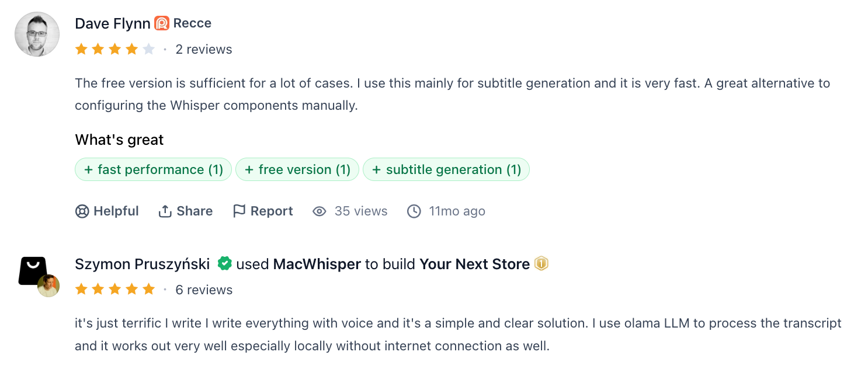This screenshot has width=868, height=369.
Task: Click the eye icon next to 35 views
Action: click(319, 211)
